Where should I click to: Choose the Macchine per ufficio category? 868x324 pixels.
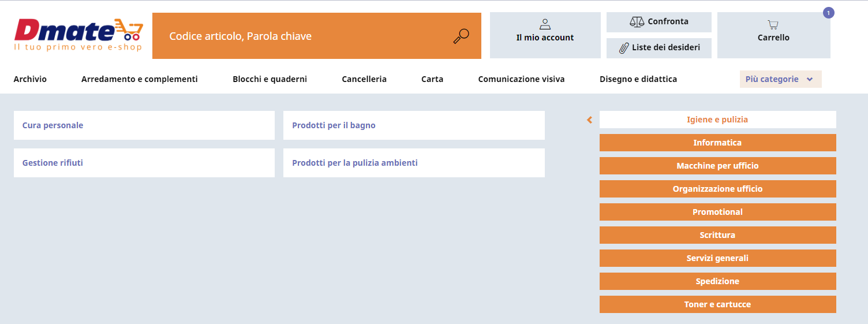(717, 166)
